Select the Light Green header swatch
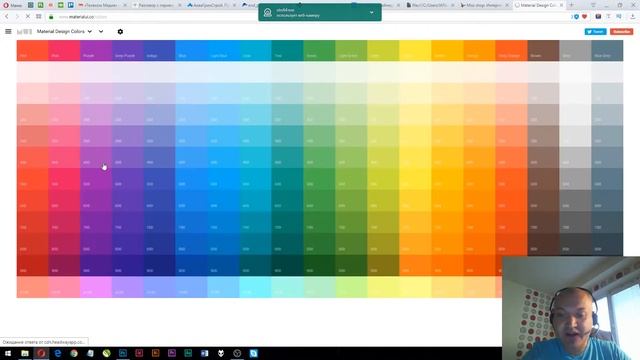Image resolution: width=640 pixels, height=360 pixels. pyautogui.click(x=351, y=51)
